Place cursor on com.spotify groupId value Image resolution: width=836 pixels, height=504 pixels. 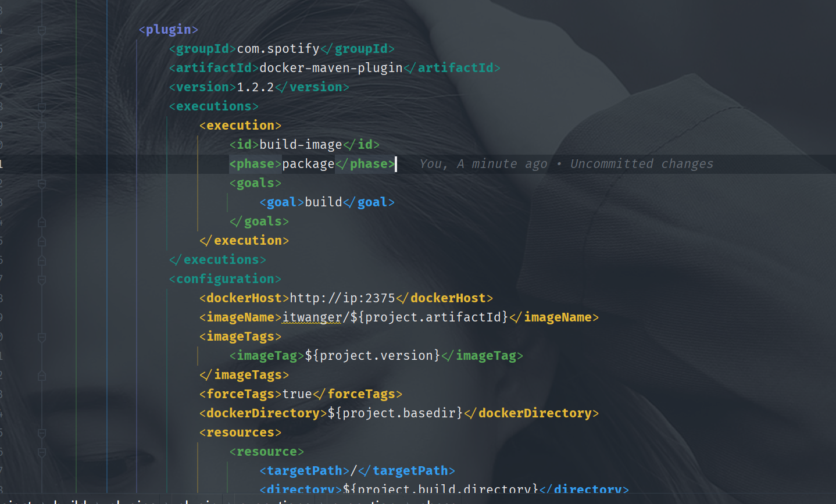point(278,49)
